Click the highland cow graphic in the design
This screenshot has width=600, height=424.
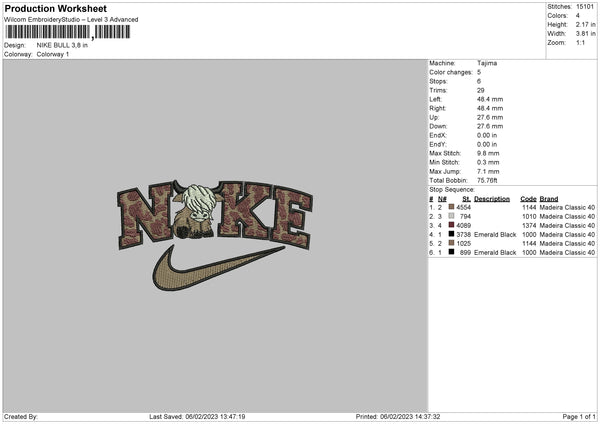click(x=194, y=210)
